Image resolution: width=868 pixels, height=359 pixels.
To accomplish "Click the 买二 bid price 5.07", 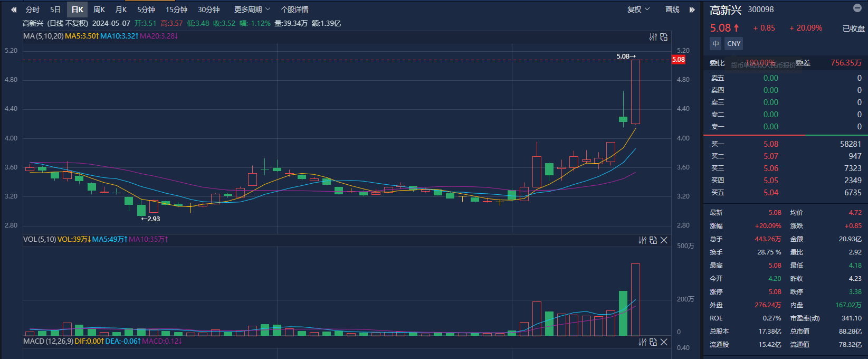I will pos(771,156).
